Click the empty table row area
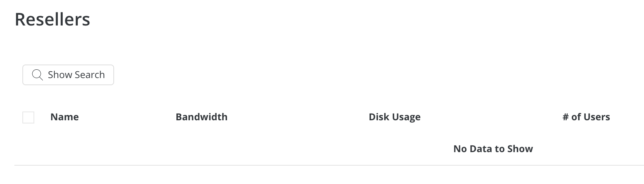 (329, 149)
